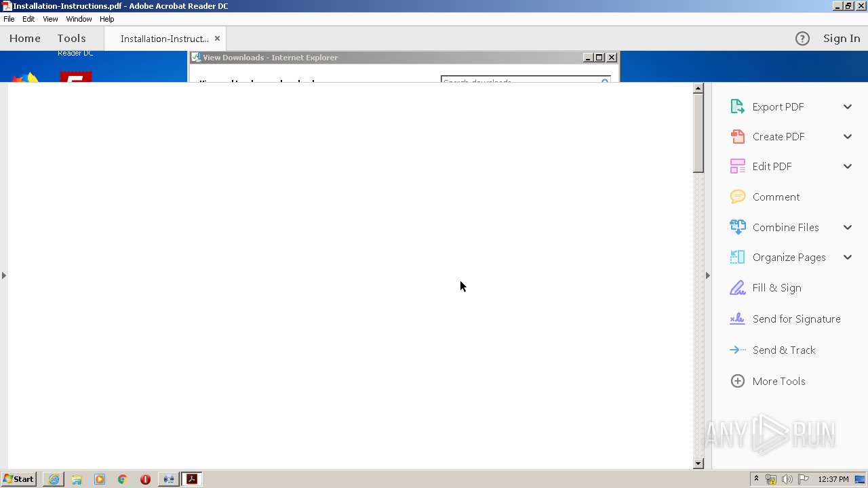Expand Organize Pages options chevron
Screen dimensions: 868x488
click(x=848, y=257)
